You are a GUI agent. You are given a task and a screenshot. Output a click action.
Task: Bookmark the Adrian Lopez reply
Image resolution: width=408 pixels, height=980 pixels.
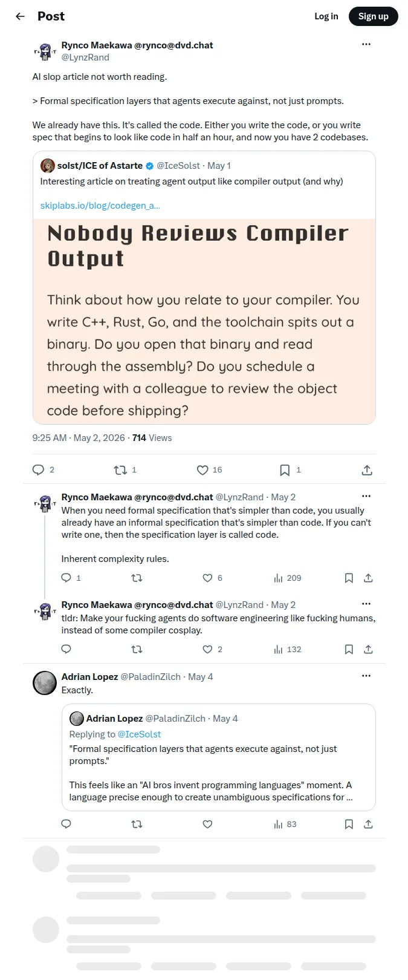[x=349, y=824]
